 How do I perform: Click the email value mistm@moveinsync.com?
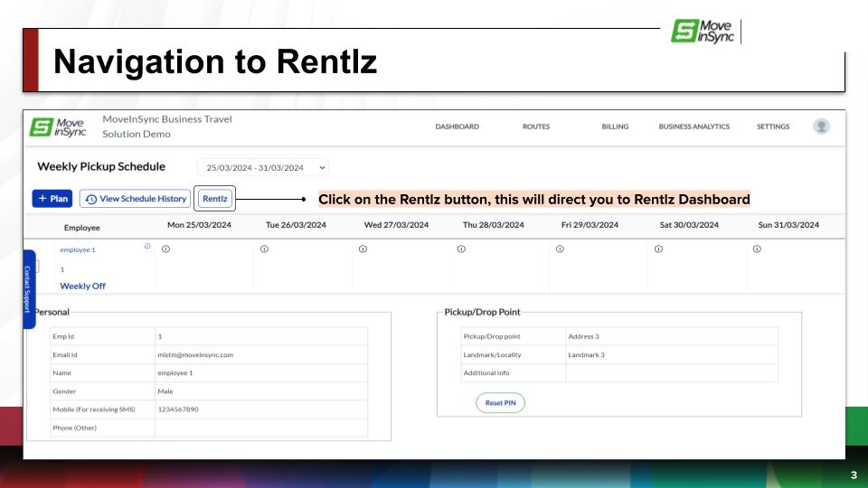pos(195,354)
